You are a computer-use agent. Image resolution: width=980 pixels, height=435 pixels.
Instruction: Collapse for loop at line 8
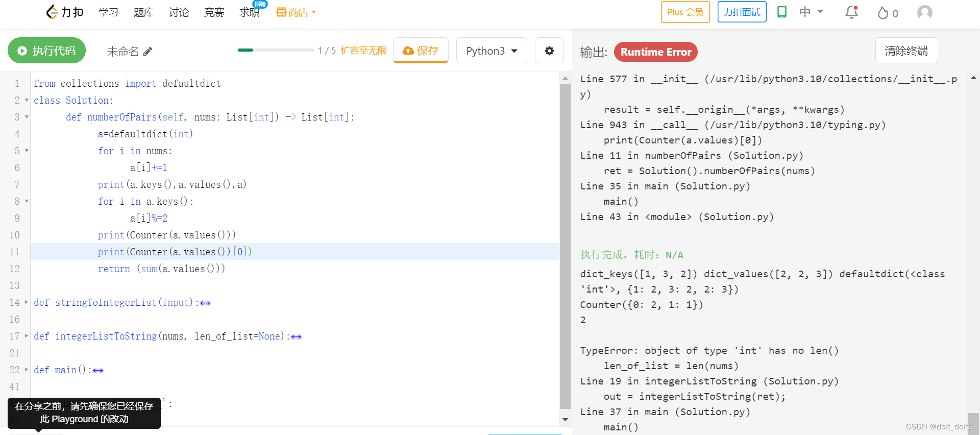click(27, 201)
